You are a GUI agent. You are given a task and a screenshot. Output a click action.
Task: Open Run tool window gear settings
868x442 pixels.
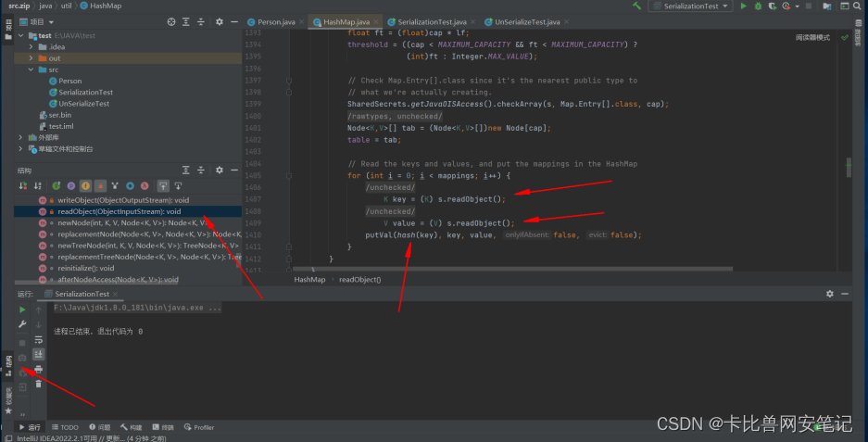(829, 294)
